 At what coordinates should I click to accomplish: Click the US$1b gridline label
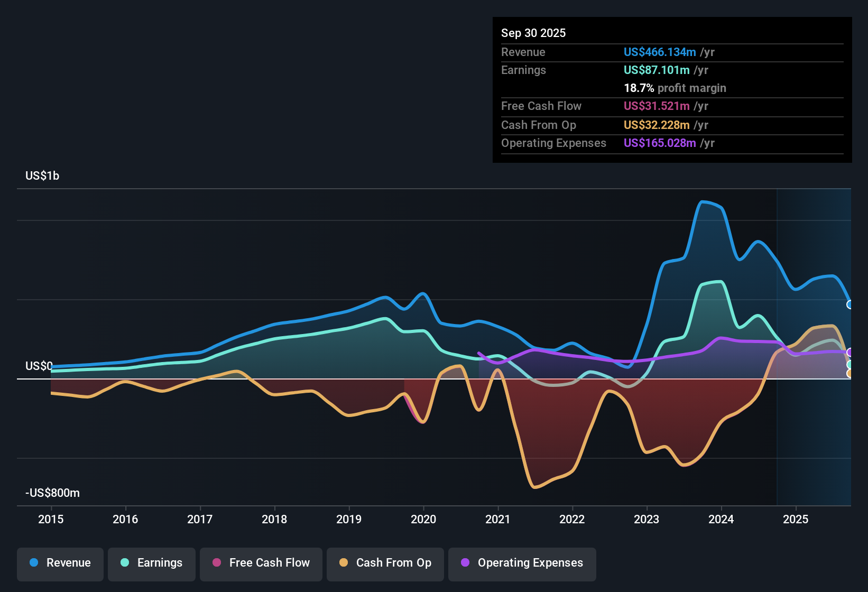(x=42, y=175)
